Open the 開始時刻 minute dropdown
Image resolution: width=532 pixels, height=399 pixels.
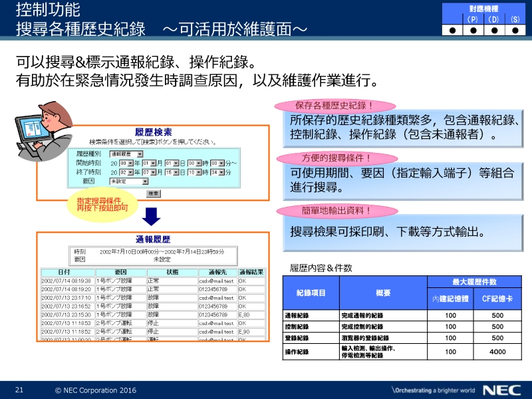(217, 163)
